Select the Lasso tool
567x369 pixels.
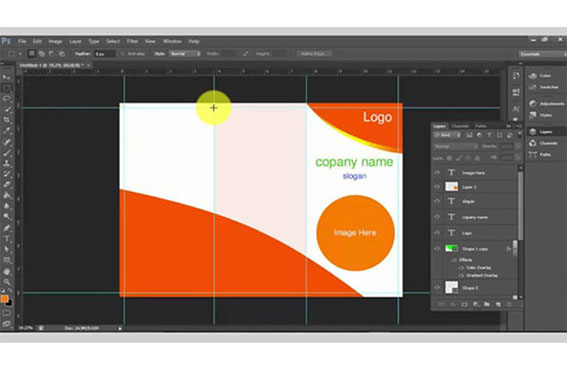[7, 98]
